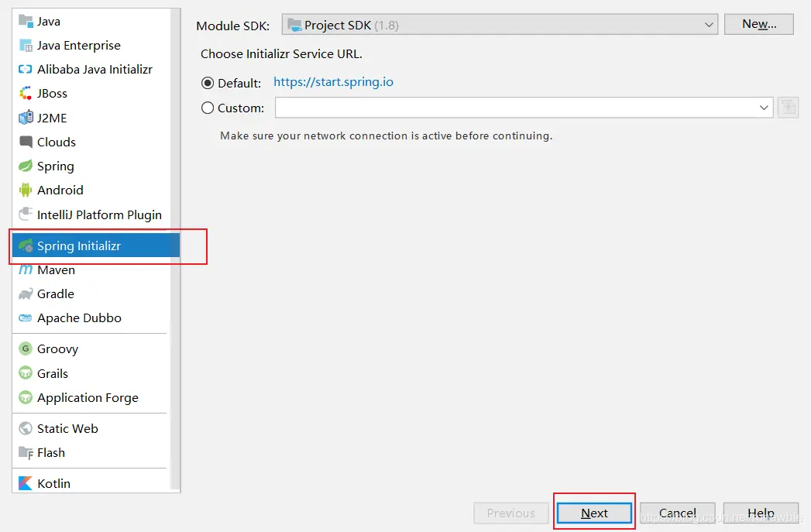The height and width of the screenshot is (532, 811).
Task: Open the Module SDK dropdown
Action: tap(500, 24)
